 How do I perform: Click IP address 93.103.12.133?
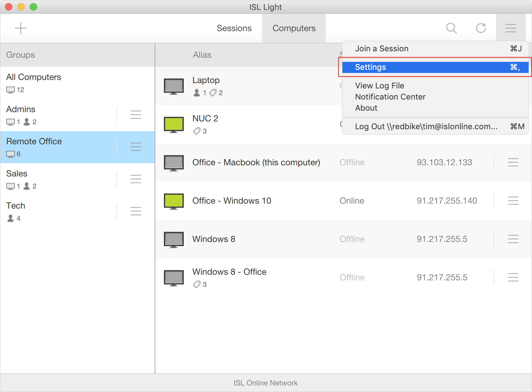(444, 162)
